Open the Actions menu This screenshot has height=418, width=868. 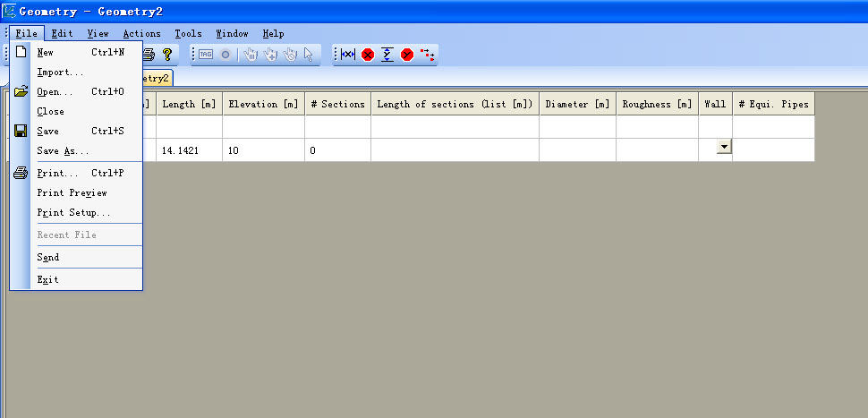tap(141, 33)
